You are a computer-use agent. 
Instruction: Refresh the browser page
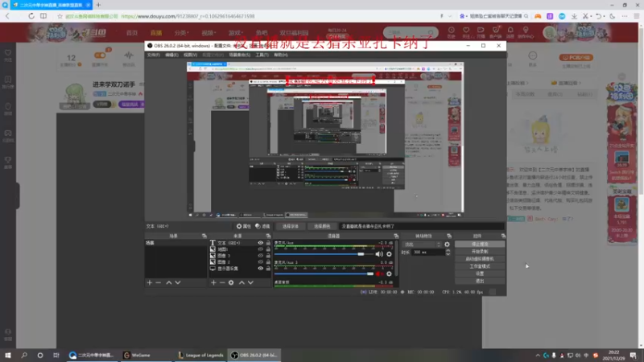(31, 16)
